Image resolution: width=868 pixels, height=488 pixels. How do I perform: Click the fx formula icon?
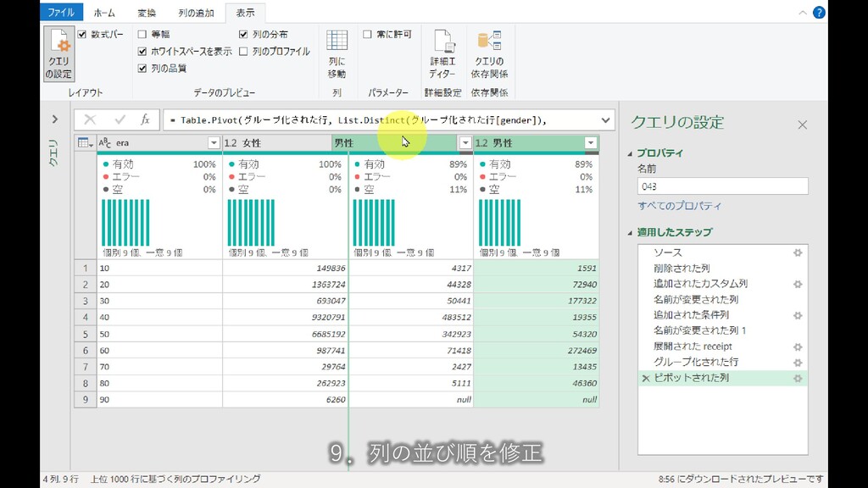(x=145, y=119)
